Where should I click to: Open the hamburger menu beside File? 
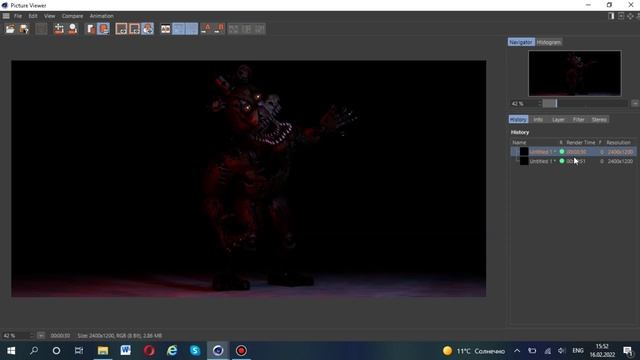pos(6,16)
